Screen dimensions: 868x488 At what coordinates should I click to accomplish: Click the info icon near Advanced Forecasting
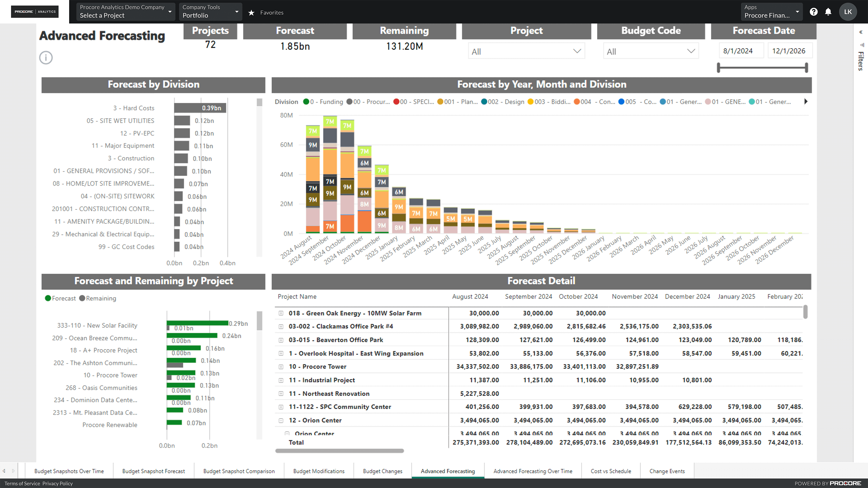click(46, 58)
